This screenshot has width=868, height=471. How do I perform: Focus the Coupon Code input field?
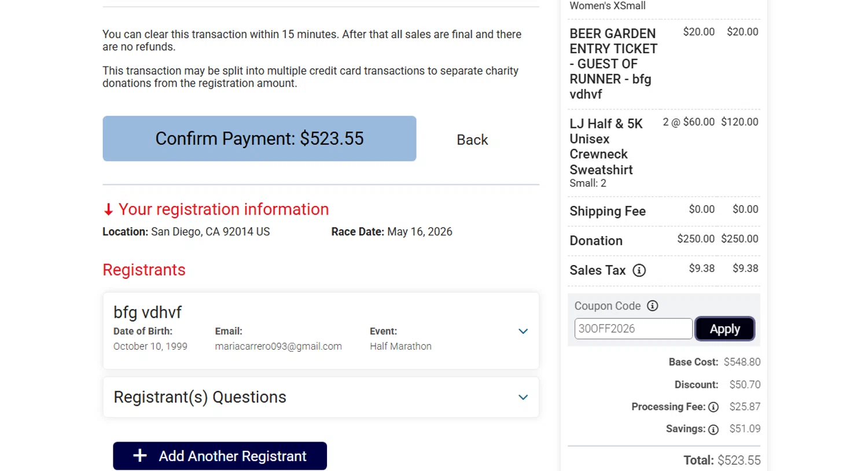[633, 329]
